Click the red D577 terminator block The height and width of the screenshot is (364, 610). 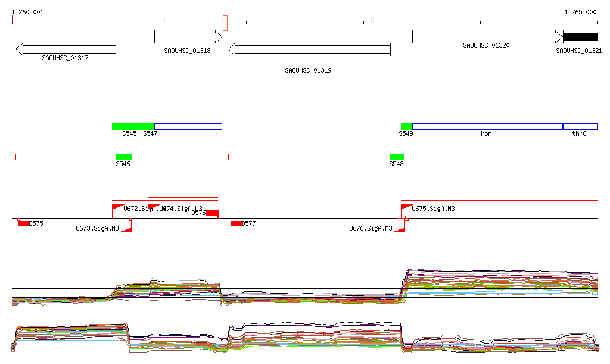coord(236,223)
